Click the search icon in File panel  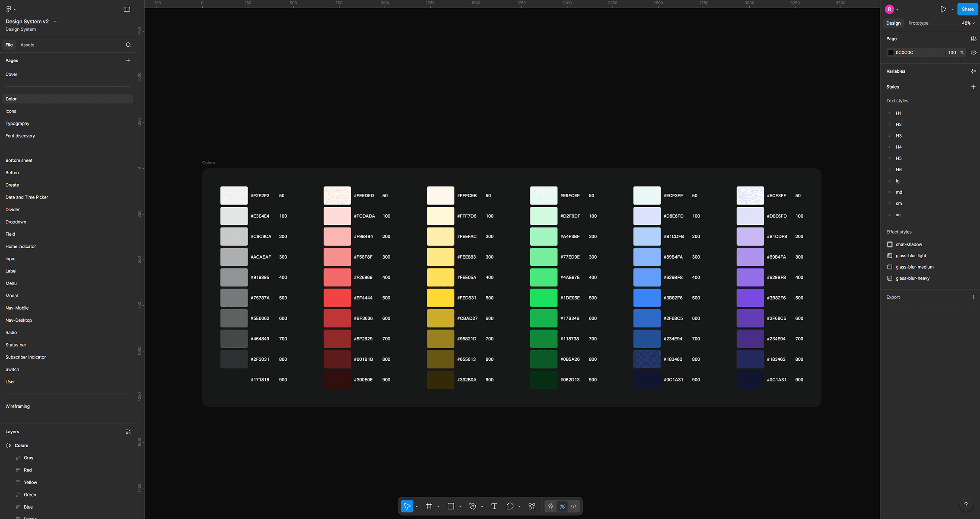[128, 45]
